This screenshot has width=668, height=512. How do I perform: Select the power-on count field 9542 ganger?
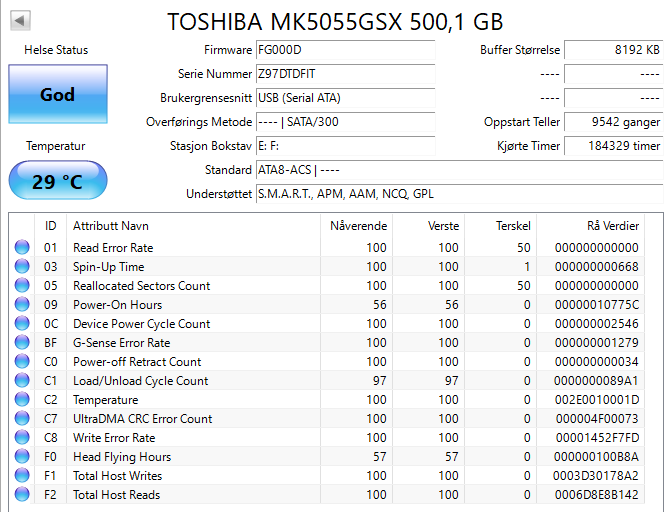[x=613, y=122]
